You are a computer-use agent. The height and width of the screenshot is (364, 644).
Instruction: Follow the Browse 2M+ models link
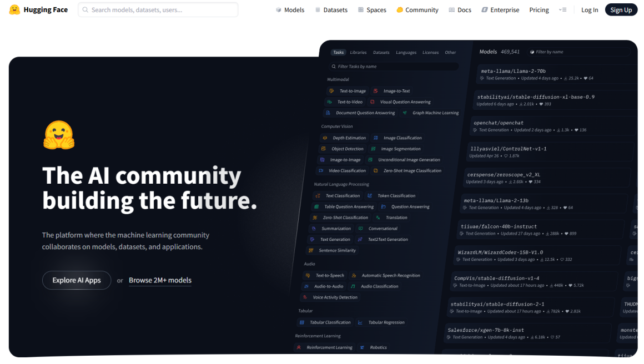160,280
